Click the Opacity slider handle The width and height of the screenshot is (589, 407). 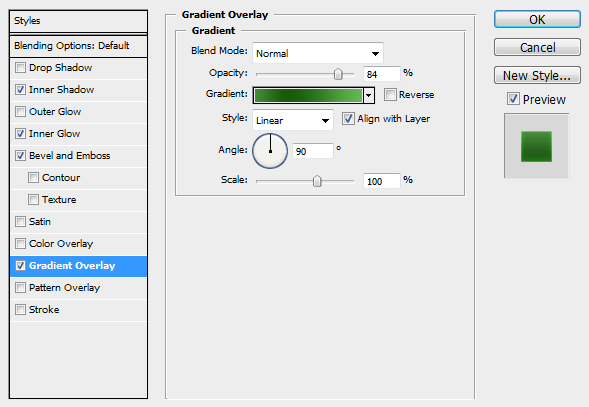point(338,74)
